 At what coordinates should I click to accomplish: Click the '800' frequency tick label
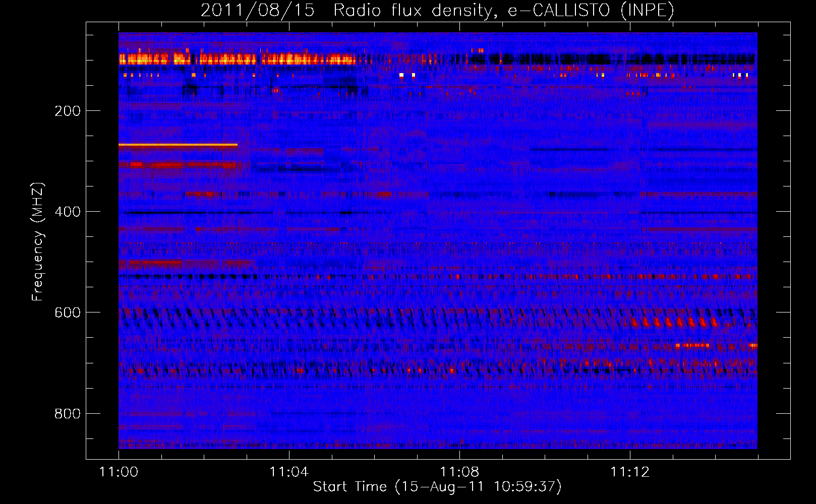[68, 414]
